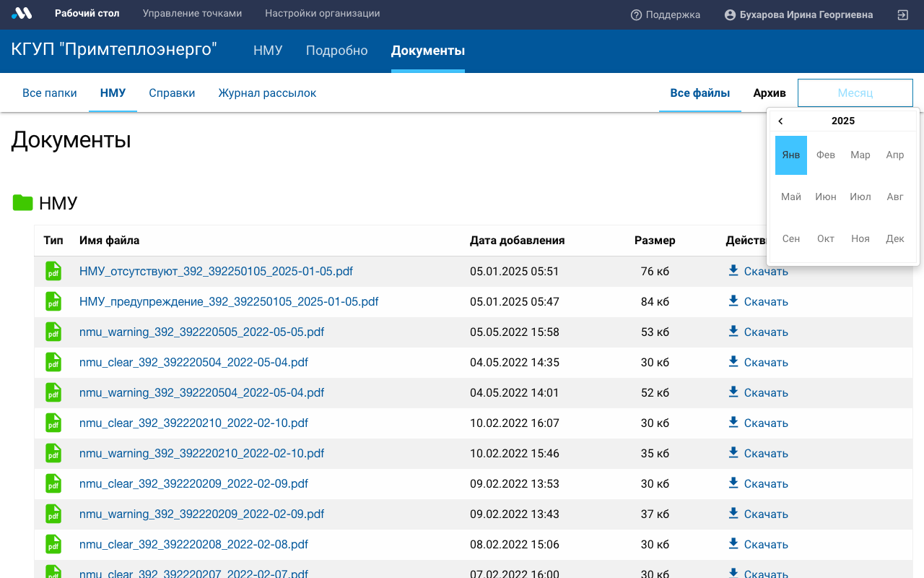Screen dimensions: 924x578
Task: Click download icon for НМУ_предупреждение 2025-01-05 row
Action: [733, 301]
